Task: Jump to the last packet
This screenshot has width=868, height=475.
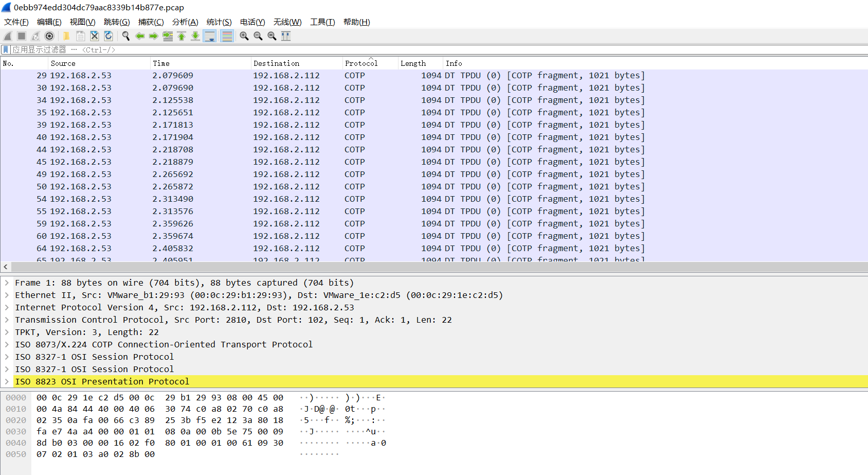Action: (x=195, y=36)
